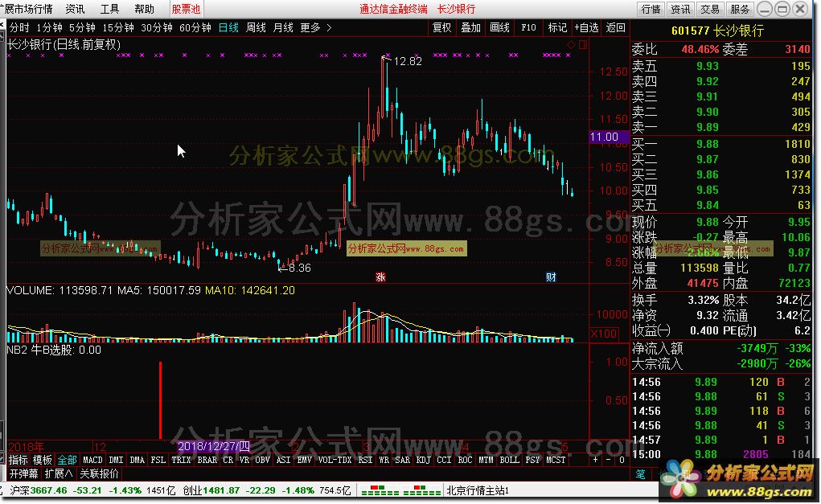Click the 12.82 high price label
Screen dimensions: 821x504
[408, 61]
